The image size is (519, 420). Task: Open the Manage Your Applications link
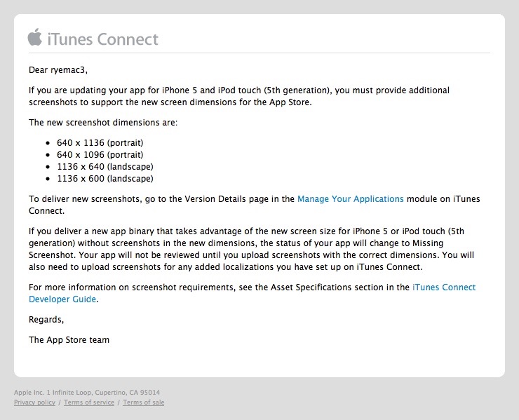pyautogui.click(x=350, y=199)
